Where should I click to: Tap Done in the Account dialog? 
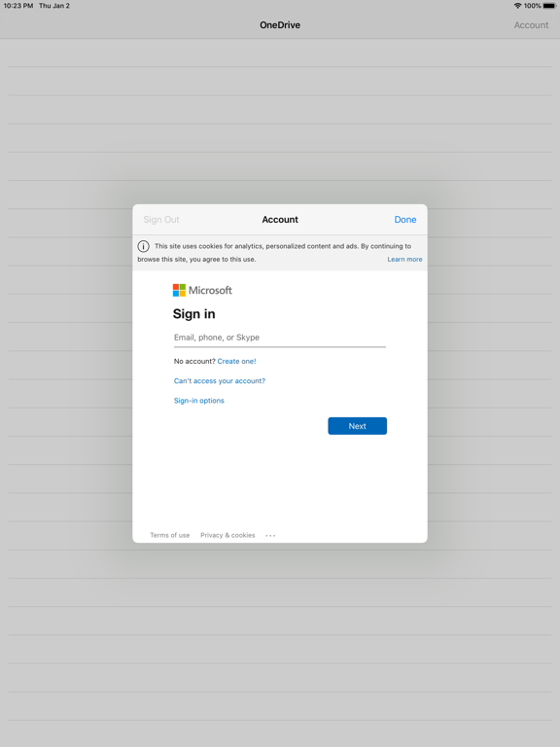[405, 220]
